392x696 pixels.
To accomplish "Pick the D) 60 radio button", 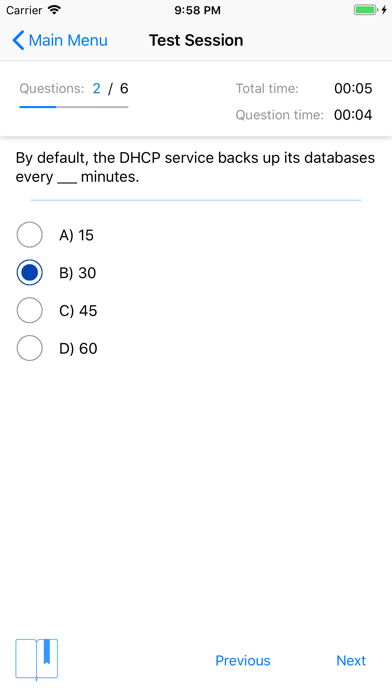I will [29, 348].
